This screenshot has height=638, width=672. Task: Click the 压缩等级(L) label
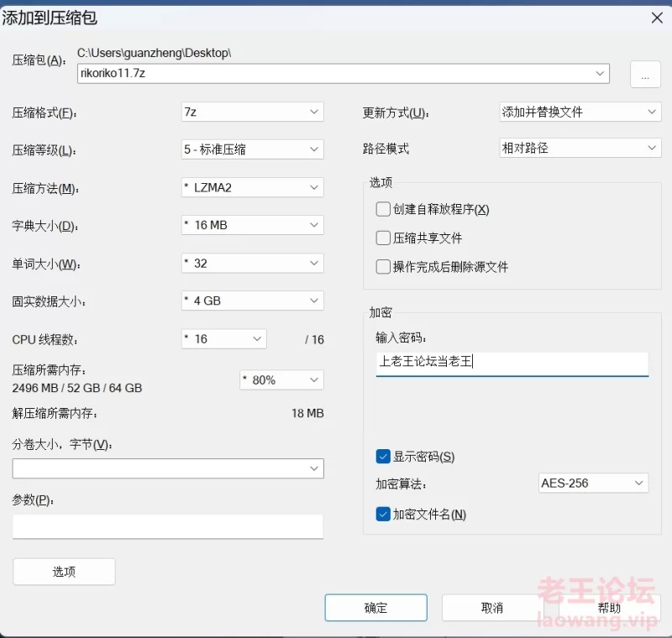[x=45, y=150]
